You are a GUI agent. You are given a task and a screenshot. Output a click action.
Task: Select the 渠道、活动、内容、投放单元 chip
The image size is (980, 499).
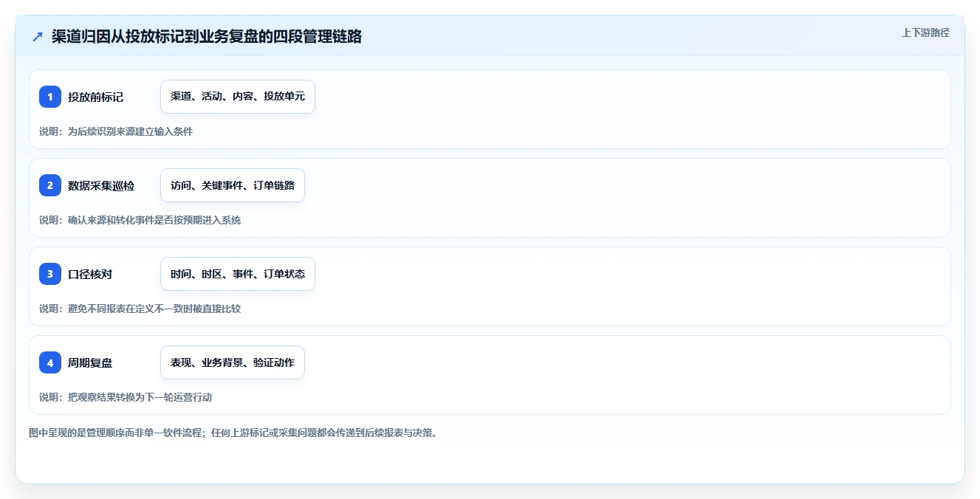(x=238, y=97)
